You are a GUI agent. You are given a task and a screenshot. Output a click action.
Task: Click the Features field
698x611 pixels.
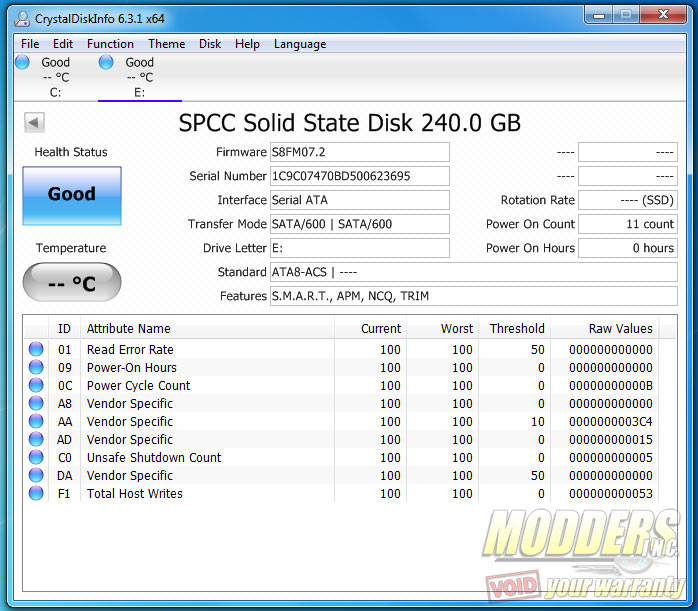(x=474, y=296)
